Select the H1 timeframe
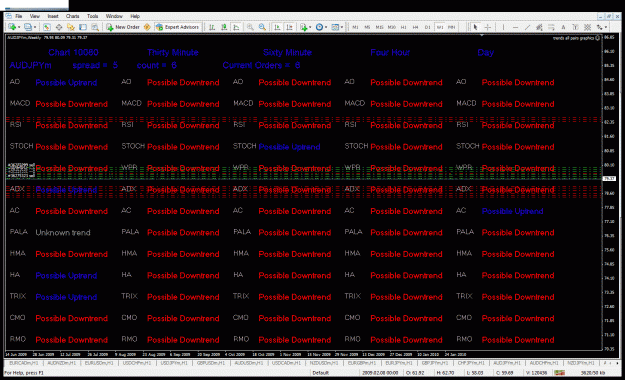This screenshot has height=380, width=625. 403,27
